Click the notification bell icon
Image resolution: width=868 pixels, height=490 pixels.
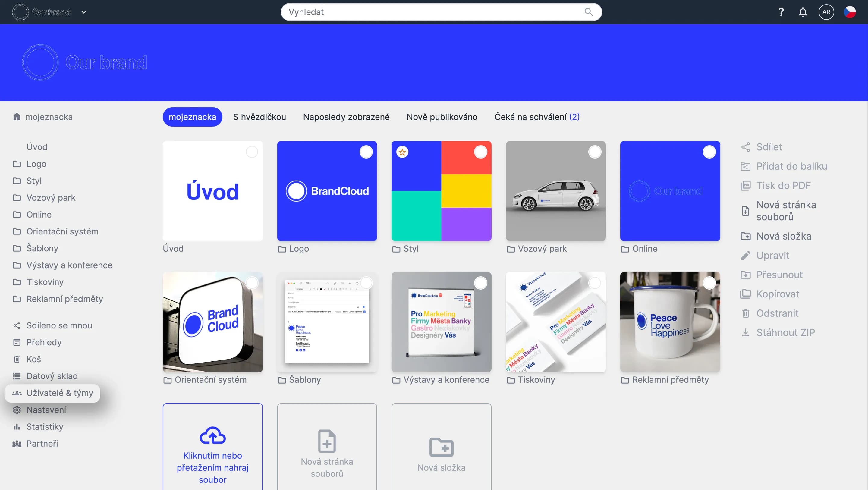coord(803,12)
